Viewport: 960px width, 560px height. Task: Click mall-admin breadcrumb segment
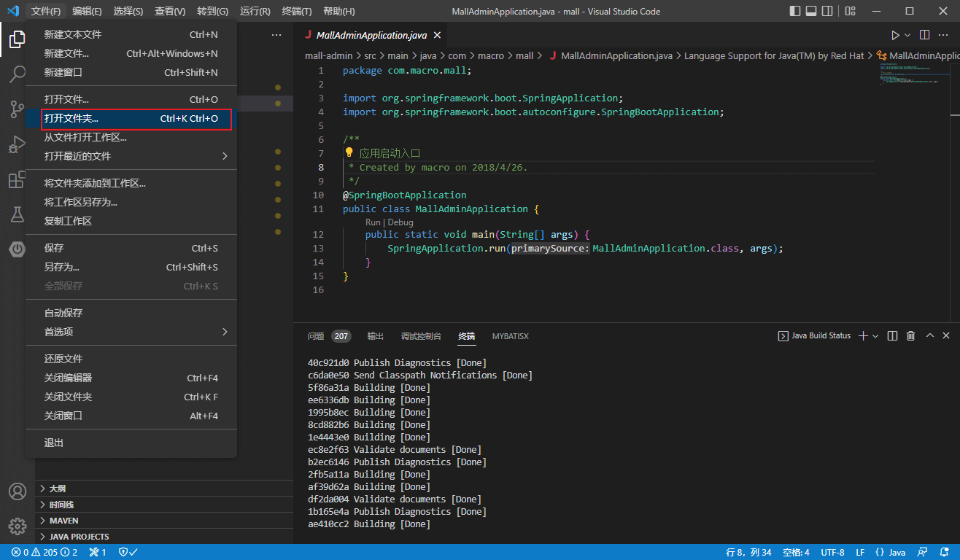coord(328,55)
